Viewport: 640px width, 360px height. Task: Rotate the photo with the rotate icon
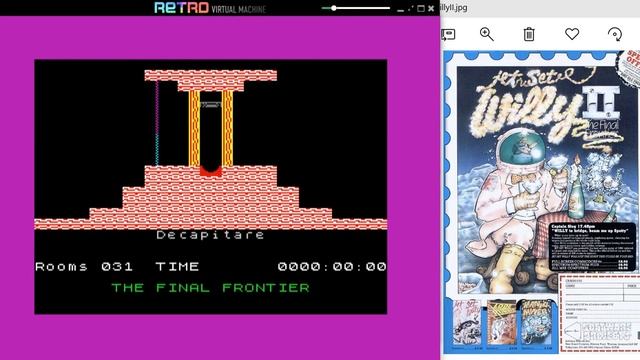(x=615, y=34)
